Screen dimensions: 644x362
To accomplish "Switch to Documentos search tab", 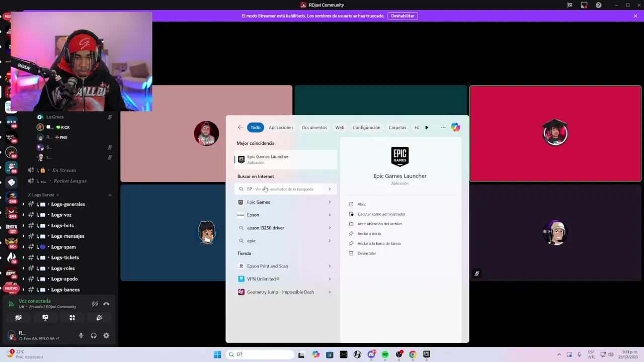I will (x=314, y=127).
